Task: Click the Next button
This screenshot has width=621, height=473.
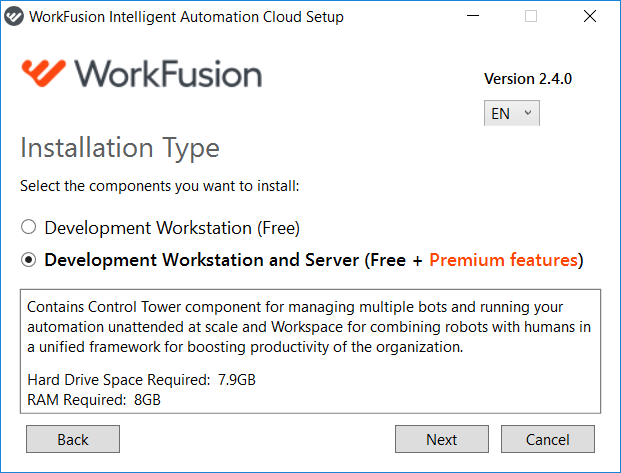Action: pos(442,439)
